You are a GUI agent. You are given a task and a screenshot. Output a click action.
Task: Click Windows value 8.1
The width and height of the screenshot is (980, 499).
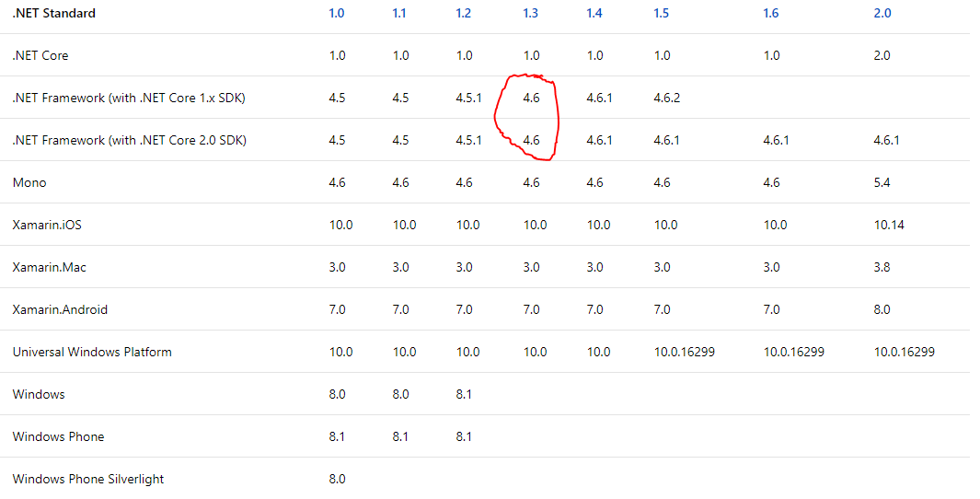coord(464,395)
